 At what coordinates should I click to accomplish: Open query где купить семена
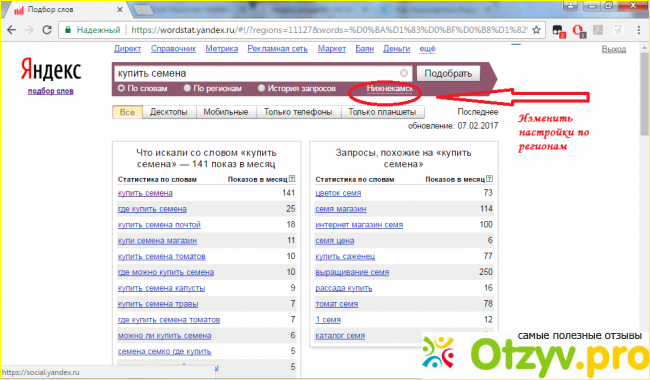tap(152, 209)
